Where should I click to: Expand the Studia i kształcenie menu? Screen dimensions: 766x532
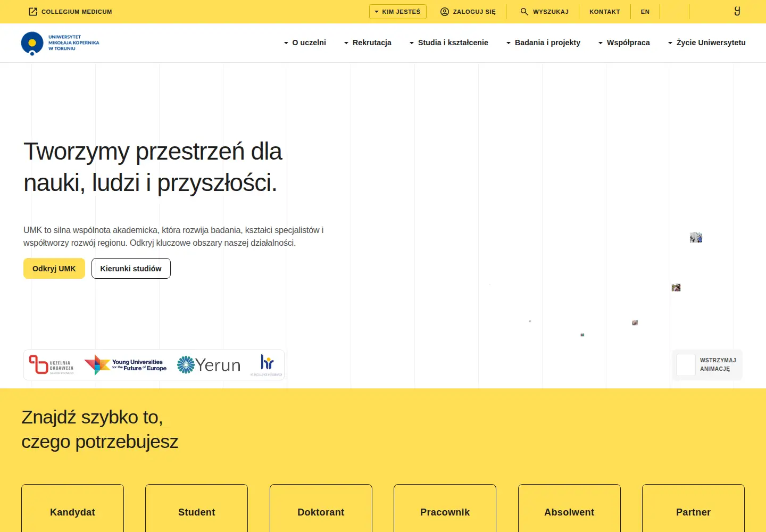tap(448, 43)
